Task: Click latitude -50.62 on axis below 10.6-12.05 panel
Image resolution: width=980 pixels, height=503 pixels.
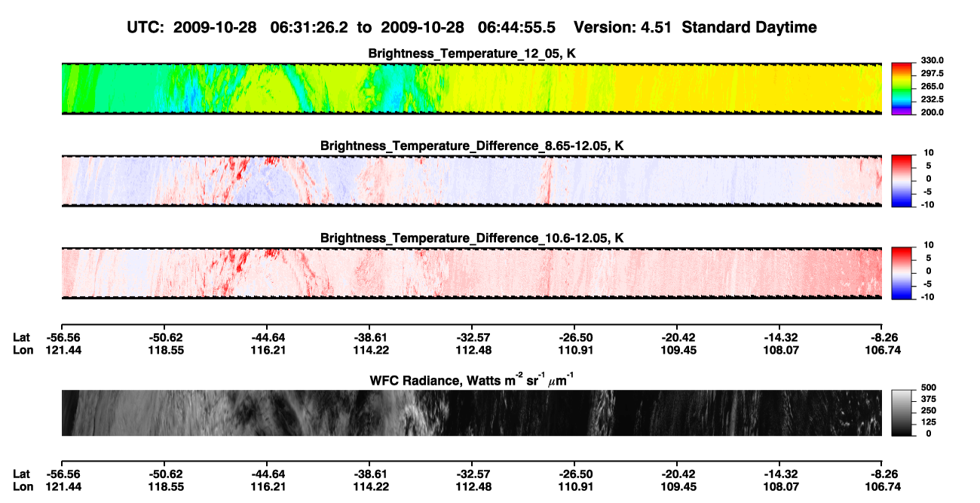Action: point(164,337)
